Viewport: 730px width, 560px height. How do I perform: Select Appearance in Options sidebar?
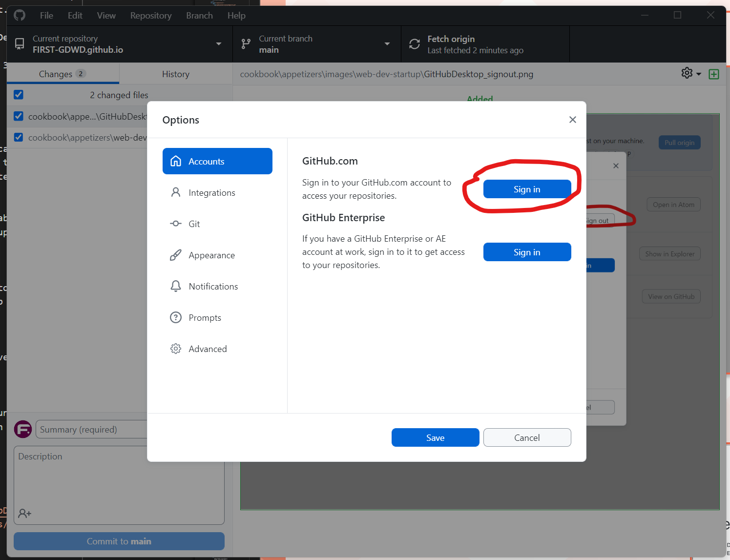pos(217,255)
